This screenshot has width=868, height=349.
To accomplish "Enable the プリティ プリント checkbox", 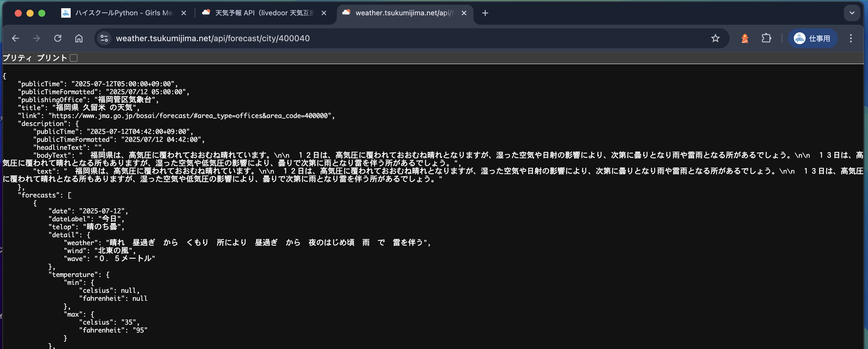I will [74, 58].
